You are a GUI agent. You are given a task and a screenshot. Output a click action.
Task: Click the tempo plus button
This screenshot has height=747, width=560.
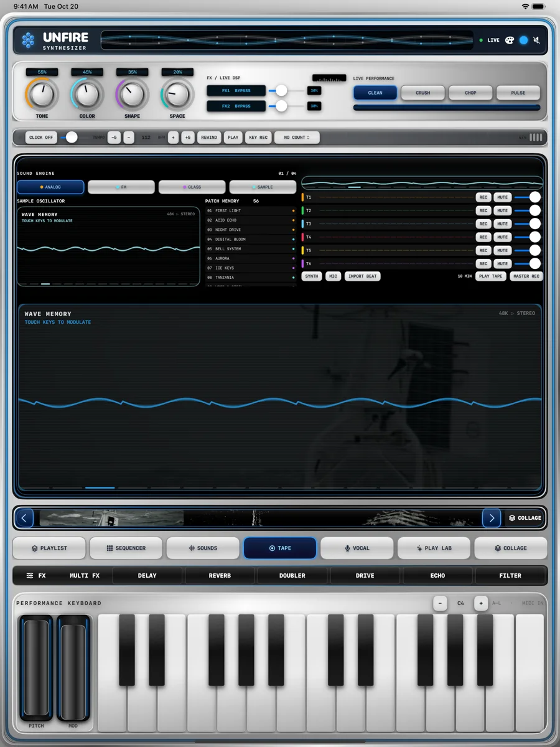click(x=173, y=138)
